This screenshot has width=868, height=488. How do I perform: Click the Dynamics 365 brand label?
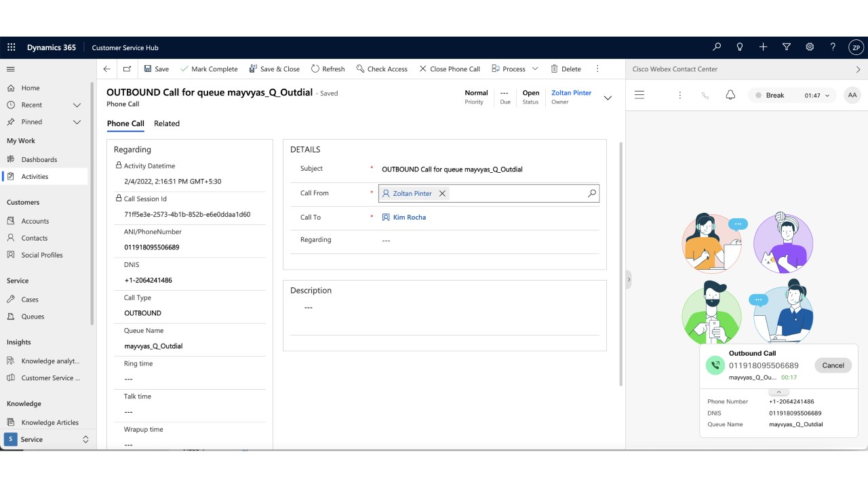pos(52,47)
